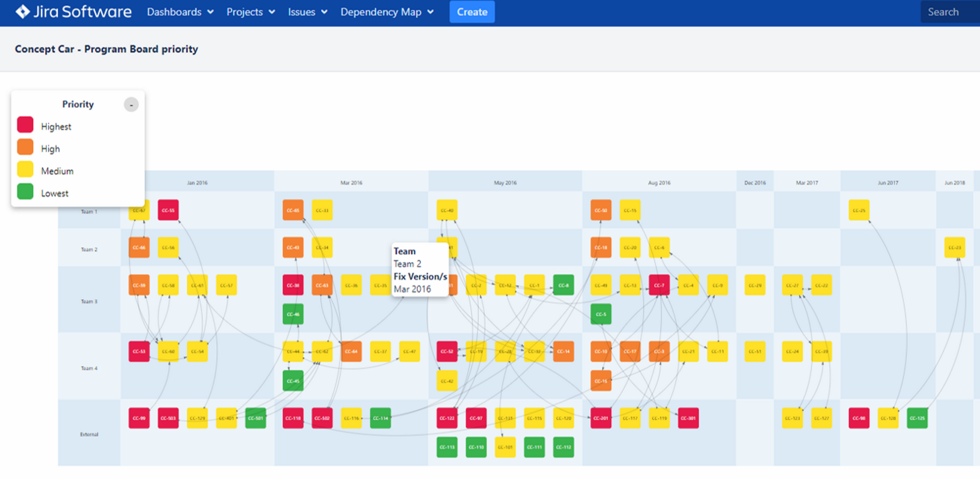This screenshot has height=479, width=980.
Task: Expand the Dashboards dropdown
Action: (x=179, y=12)
